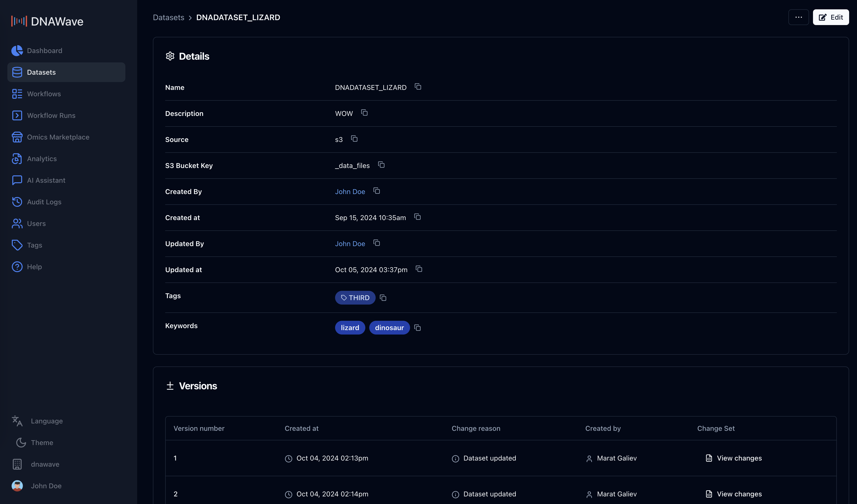Navigate to Datasets via breadcrumb

click(x=168, y=17)
